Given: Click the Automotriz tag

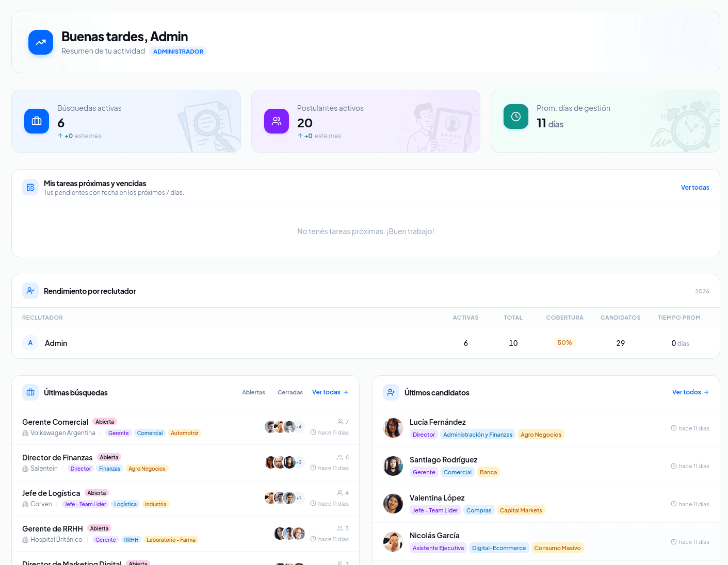Looking at the screenshot, I should point(184,433).
